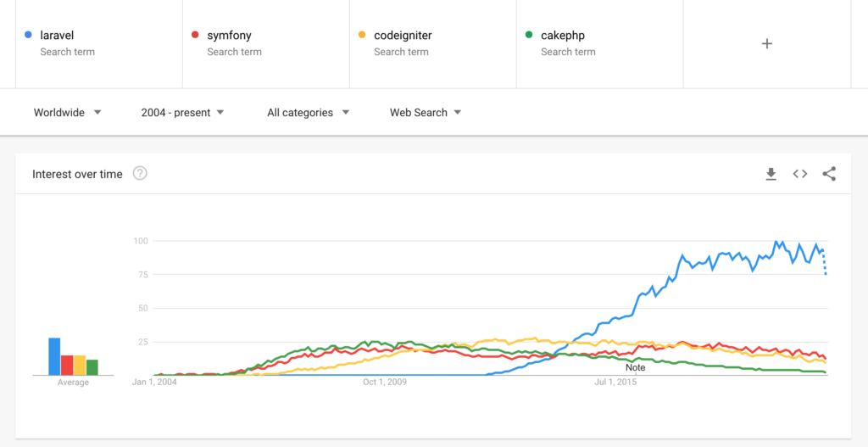Download the Interest over time chart data
Screen dimensions: 868x447
(771, 174)
